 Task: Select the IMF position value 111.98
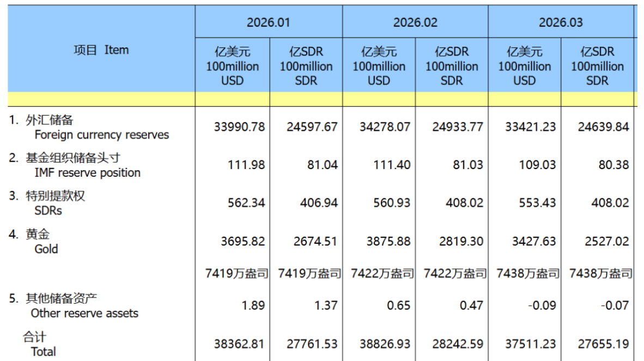click(x=246, y=165)
